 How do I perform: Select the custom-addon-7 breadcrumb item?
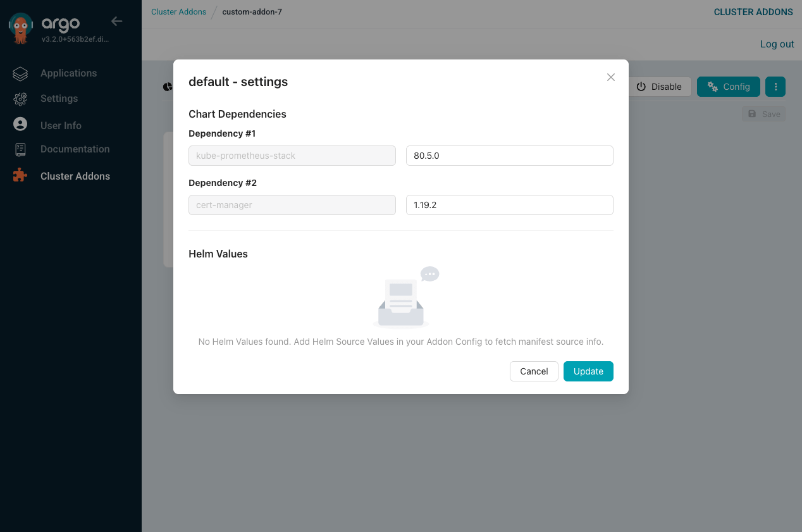252,11
